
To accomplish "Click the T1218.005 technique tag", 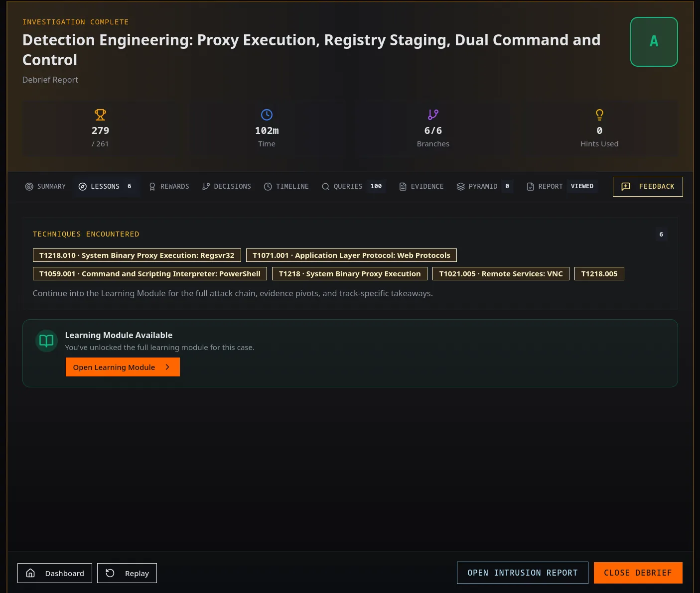I will pos(599,274).
